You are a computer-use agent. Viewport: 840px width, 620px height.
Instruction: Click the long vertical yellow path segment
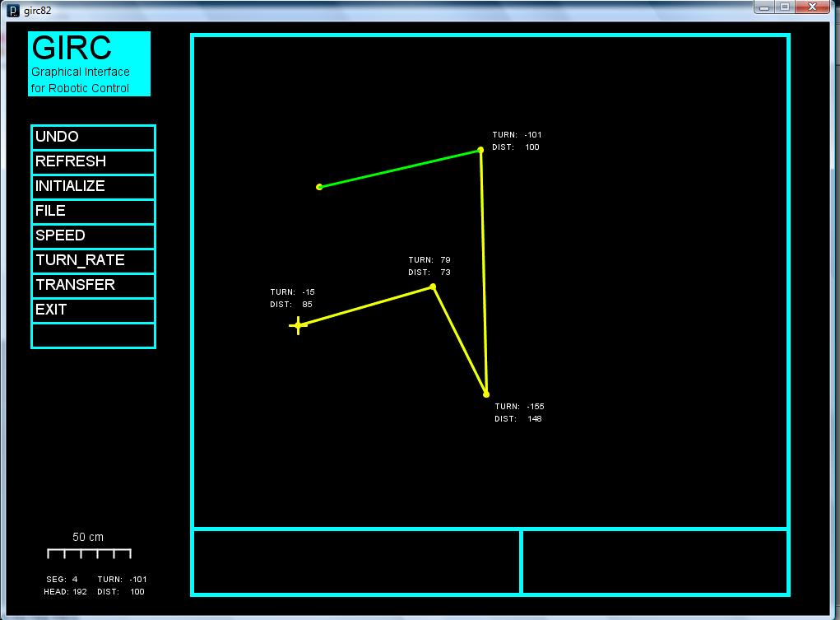(x=483, y=272)
